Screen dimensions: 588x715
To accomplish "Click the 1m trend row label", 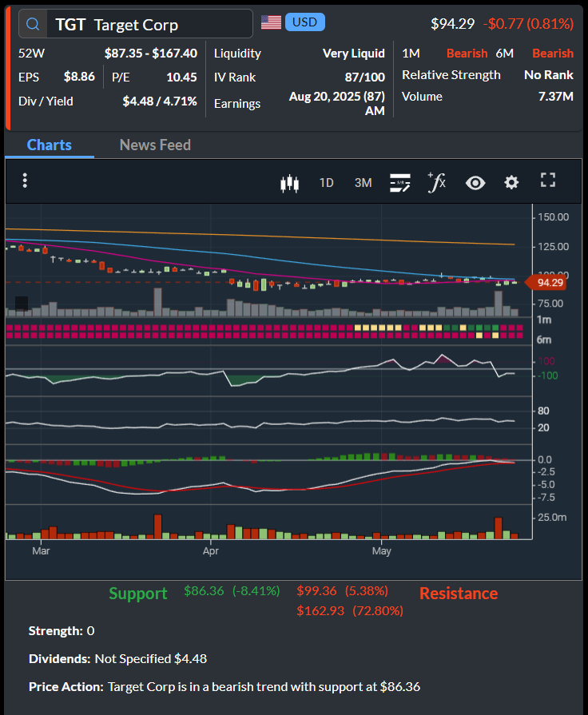I will click(544, 320).
